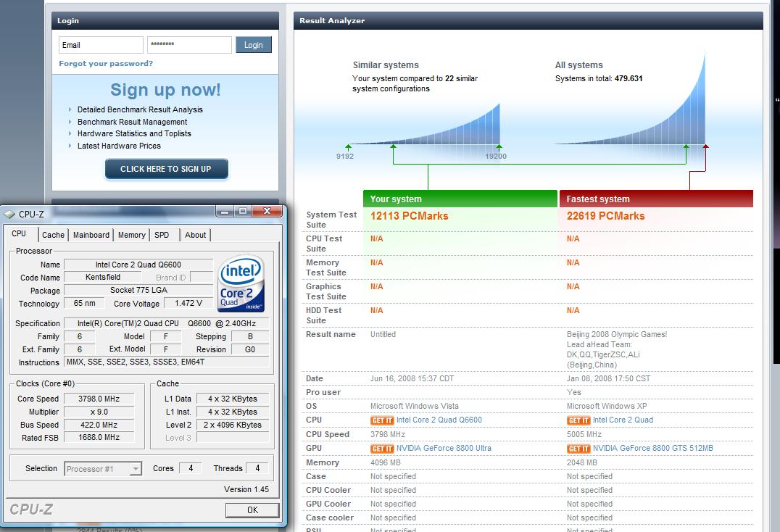Click the Revision G0 value

coord(250,349)
